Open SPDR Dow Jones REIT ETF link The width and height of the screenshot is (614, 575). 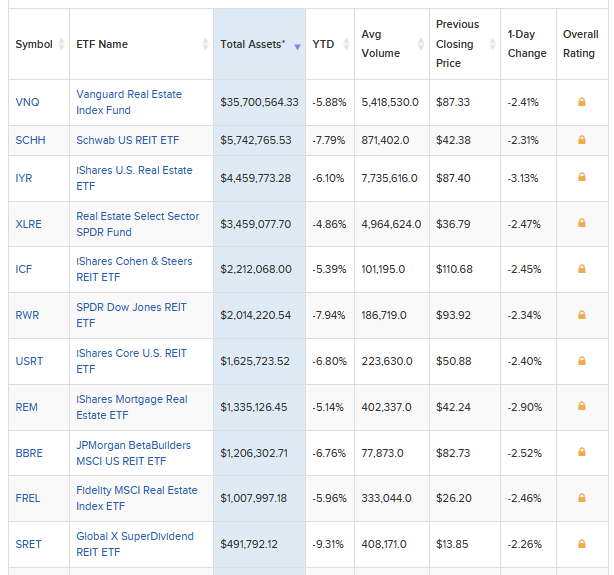click(131, 315)
